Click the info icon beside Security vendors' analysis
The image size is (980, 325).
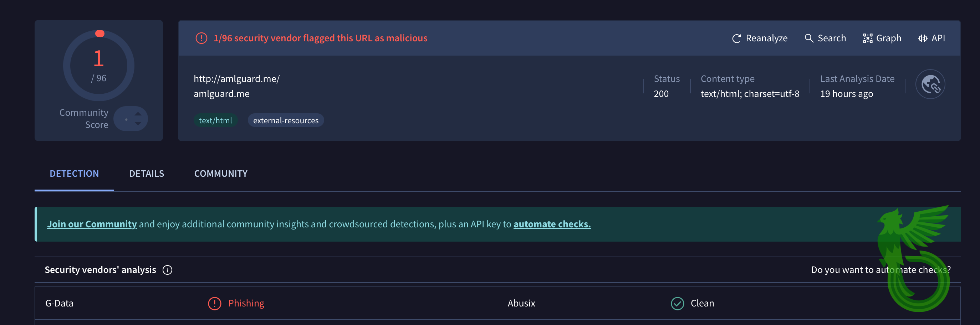(x=167, y=270)
